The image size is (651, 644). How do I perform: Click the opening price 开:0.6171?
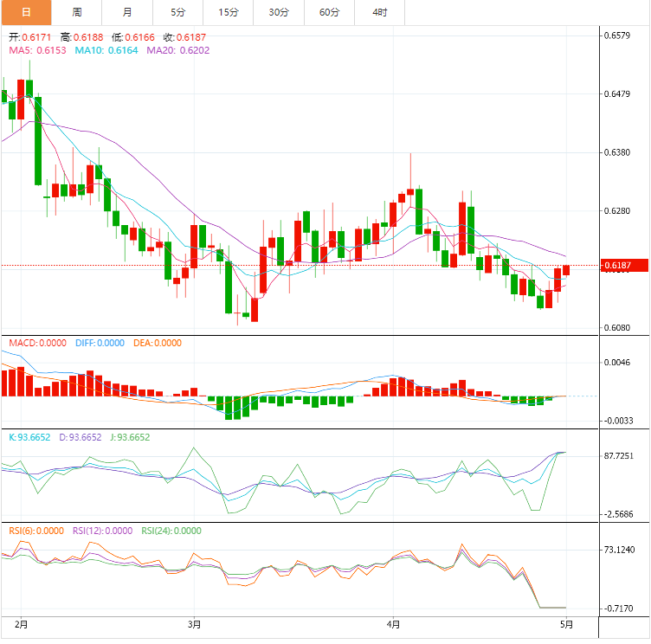(30, 37)
